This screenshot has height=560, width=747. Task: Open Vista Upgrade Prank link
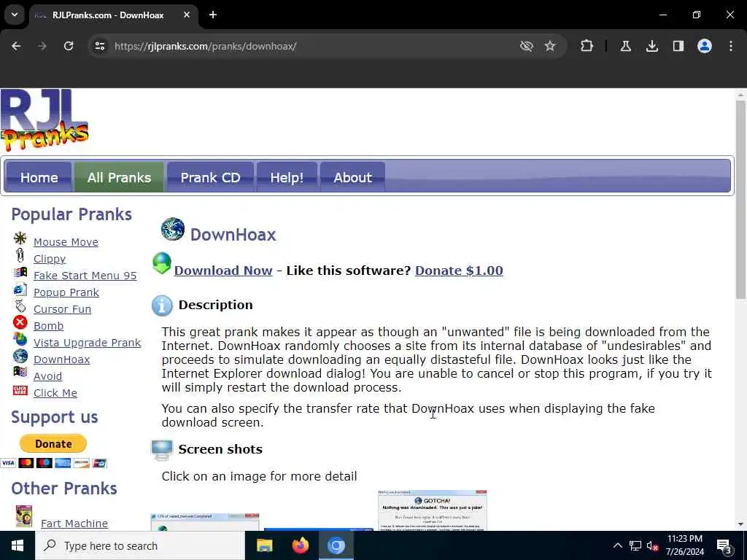point(88,343)
